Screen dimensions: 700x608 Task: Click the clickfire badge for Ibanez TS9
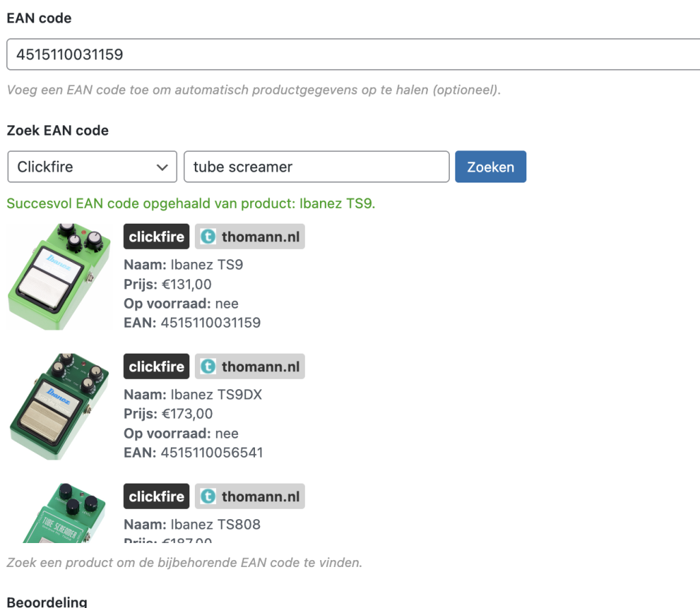pyautogui.click(x=157, y=237)
